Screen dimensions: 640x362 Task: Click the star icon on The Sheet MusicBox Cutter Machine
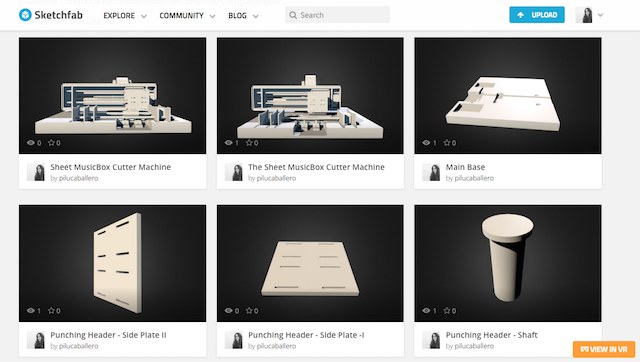coord(249,142)
